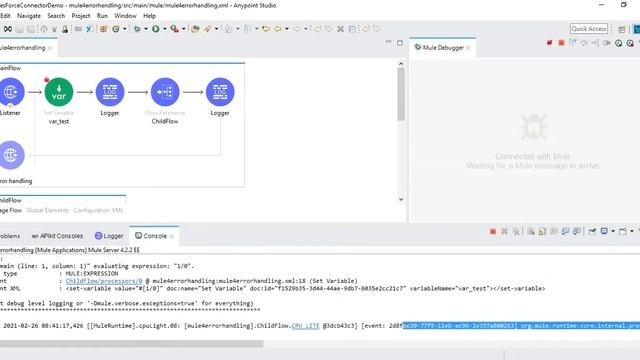Switch to the Global Elements tab

(47, 210)
